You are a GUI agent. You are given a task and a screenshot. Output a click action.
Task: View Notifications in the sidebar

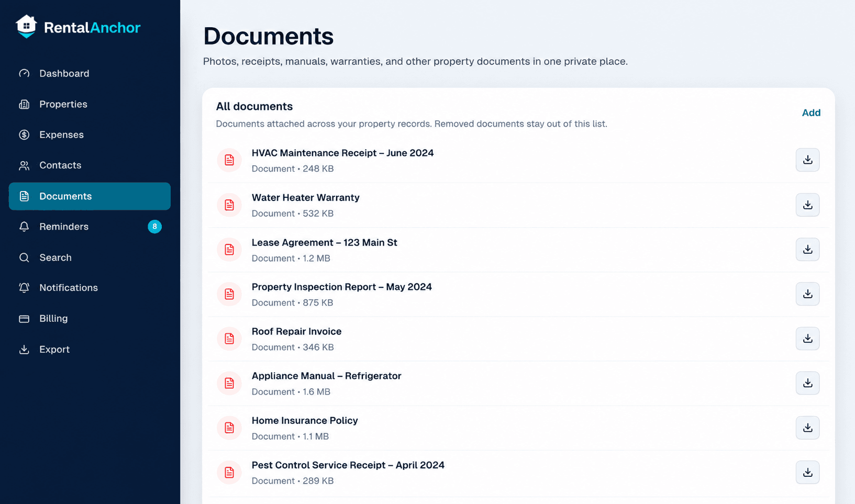pyautogui.click(x=90, y=288)
